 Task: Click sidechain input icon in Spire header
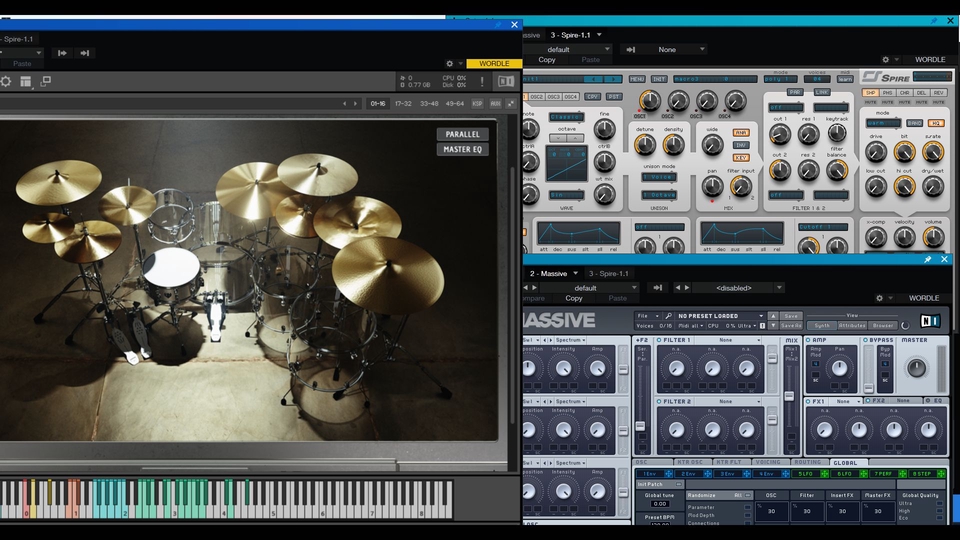pos(631,50)
